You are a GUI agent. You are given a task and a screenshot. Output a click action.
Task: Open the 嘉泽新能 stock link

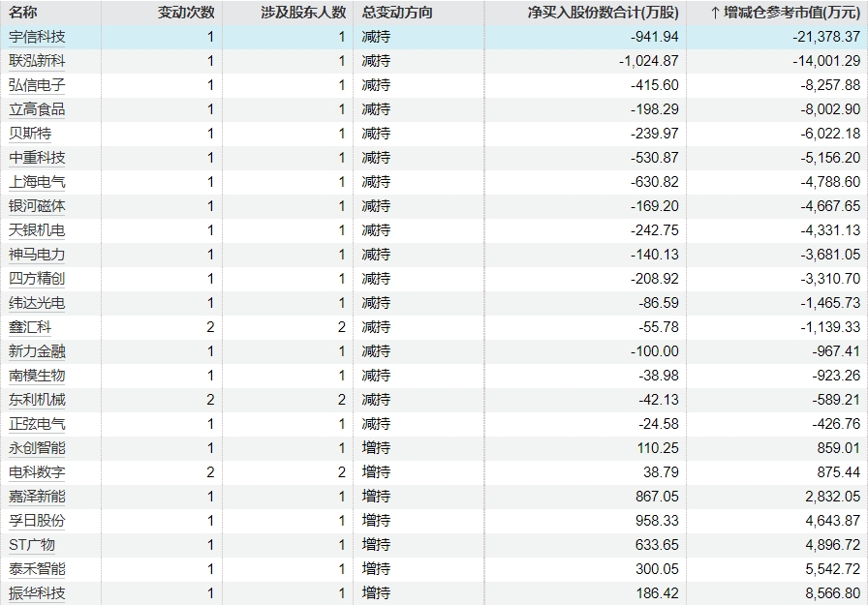(x=37, y=497)
